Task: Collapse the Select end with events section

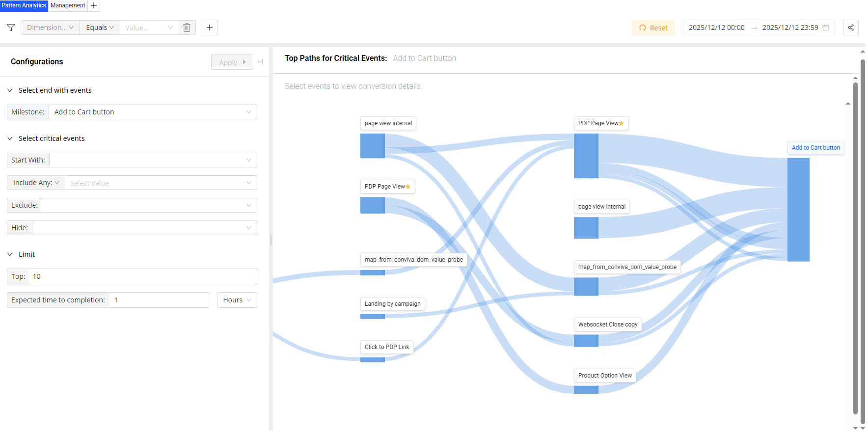Action: pyautogui.click(x=10, y=90)
